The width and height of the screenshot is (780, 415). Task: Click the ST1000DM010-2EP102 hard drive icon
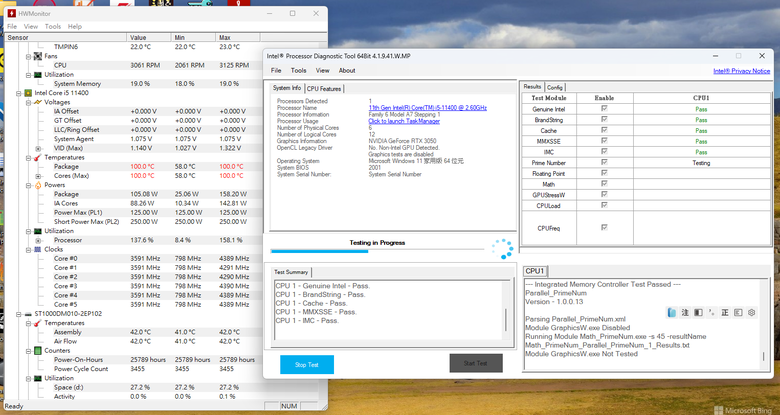(28, 314)
